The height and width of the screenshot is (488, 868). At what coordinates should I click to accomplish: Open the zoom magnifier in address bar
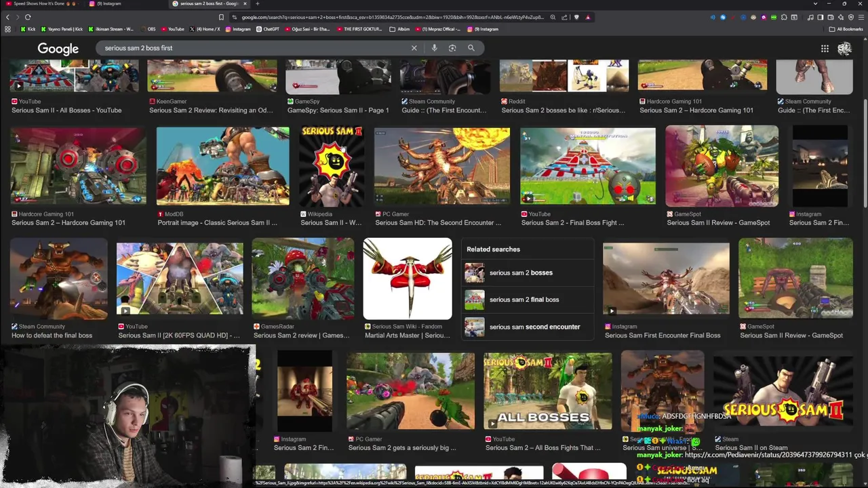click(553, 17)
